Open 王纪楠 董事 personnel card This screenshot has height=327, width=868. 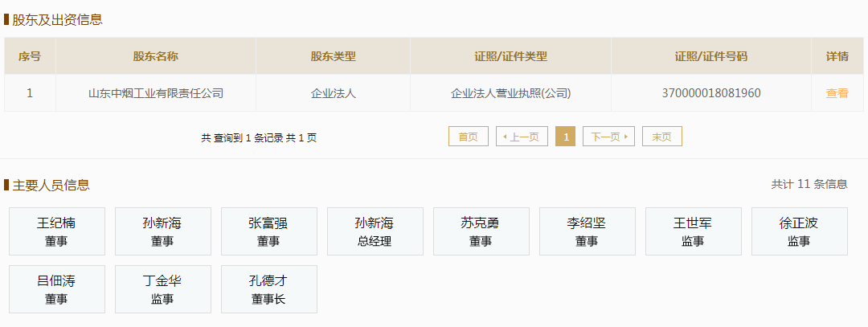[56, 231]
